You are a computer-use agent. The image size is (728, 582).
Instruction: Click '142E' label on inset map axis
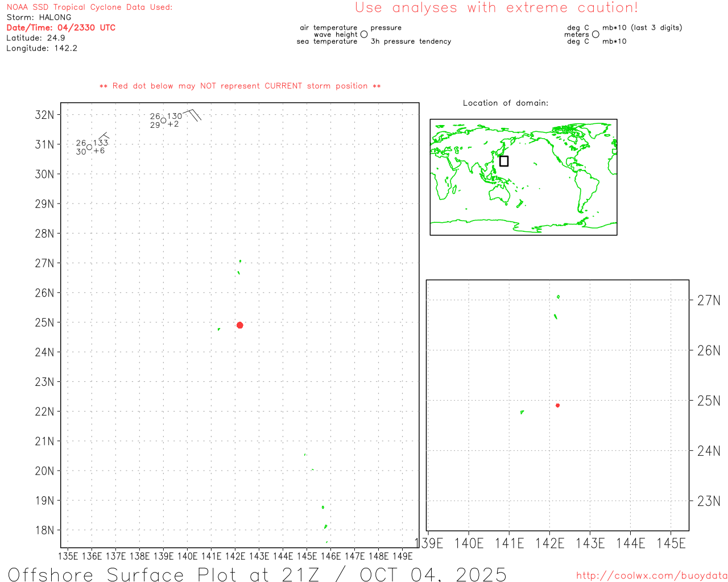point(549,543)
